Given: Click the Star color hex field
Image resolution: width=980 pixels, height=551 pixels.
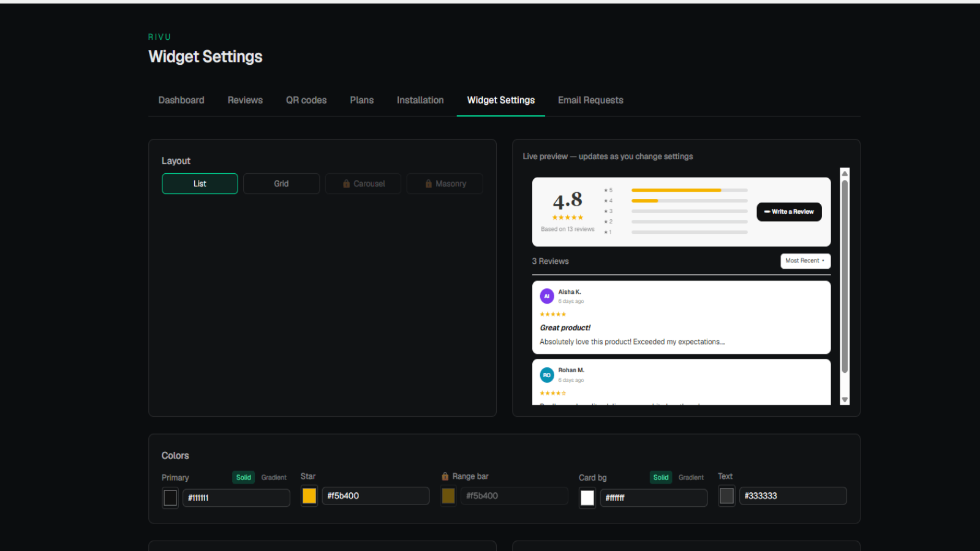Looking at the screenshot, I should coord(375,496).
